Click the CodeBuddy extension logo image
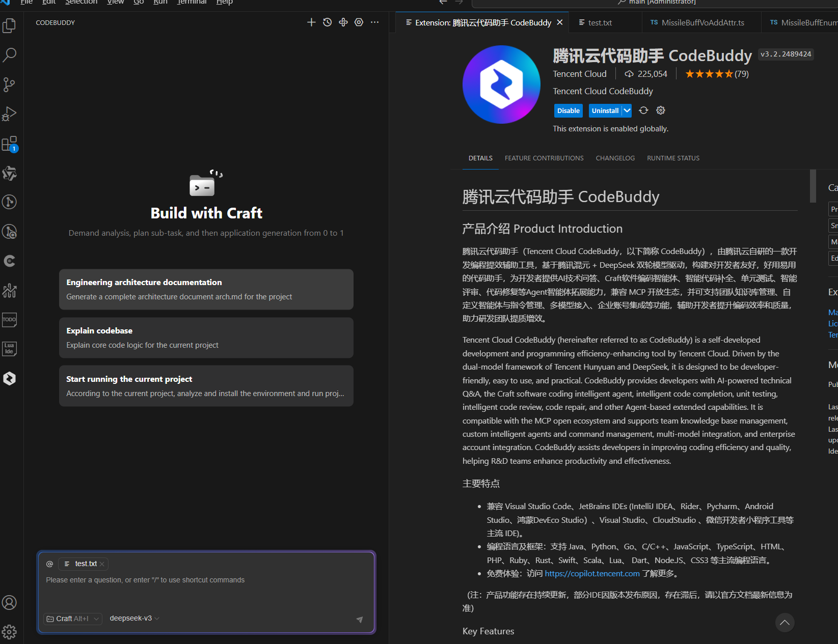 point(501,85)
